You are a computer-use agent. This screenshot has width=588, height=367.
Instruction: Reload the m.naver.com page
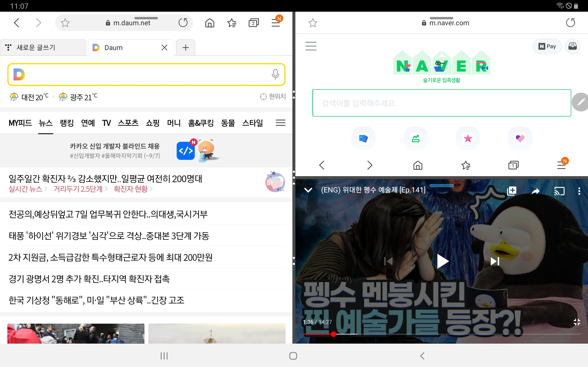click(x=570, y=23)
